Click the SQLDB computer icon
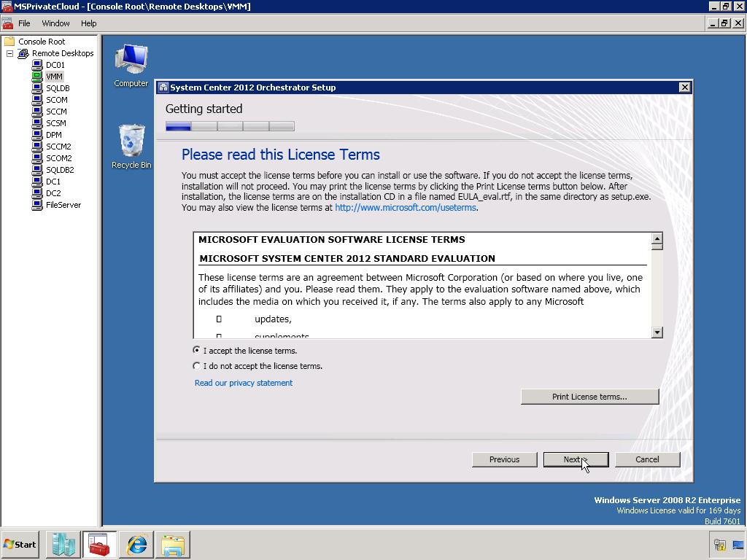This screenshot has width=747, height=560. tap(37, 88)
